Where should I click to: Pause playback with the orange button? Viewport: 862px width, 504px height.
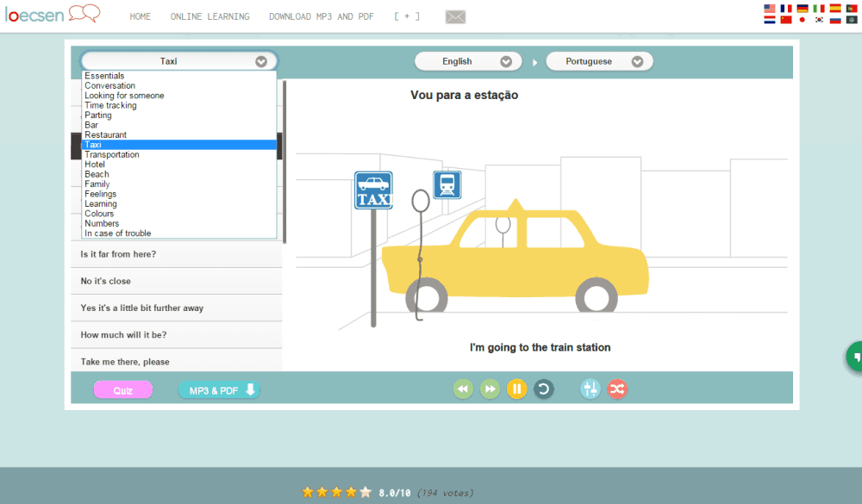pyautogui.click(x=516, y=389)
